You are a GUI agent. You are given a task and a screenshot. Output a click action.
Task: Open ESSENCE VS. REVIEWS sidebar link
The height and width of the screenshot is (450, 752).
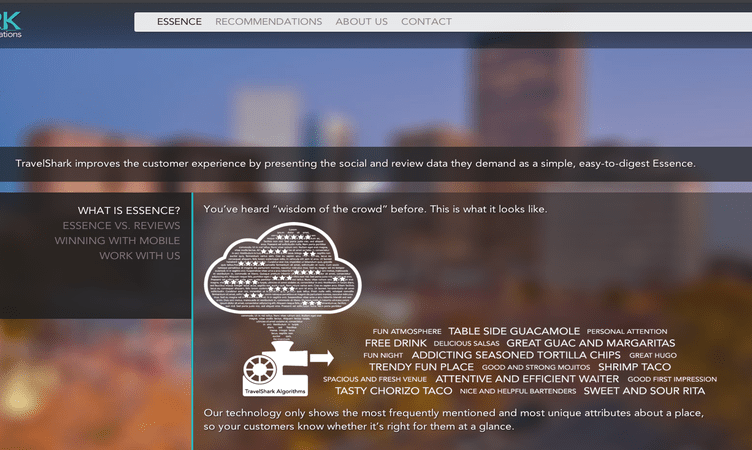[x=121, y=225]
